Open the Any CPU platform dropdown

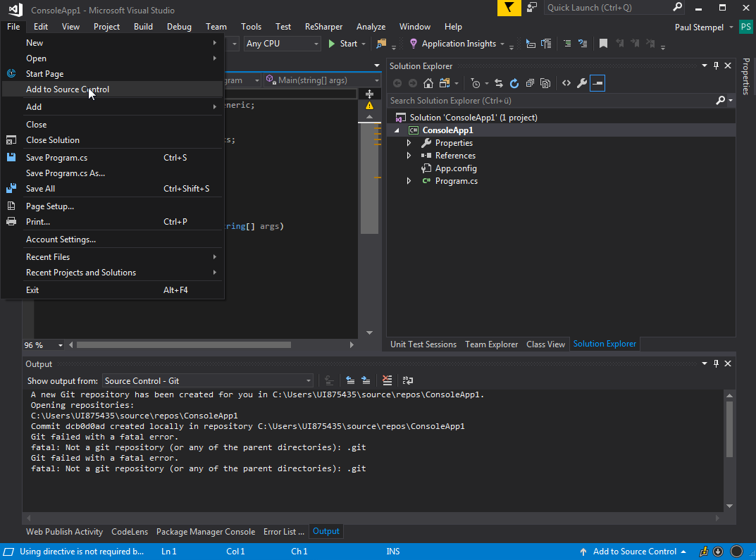(283, 44)
